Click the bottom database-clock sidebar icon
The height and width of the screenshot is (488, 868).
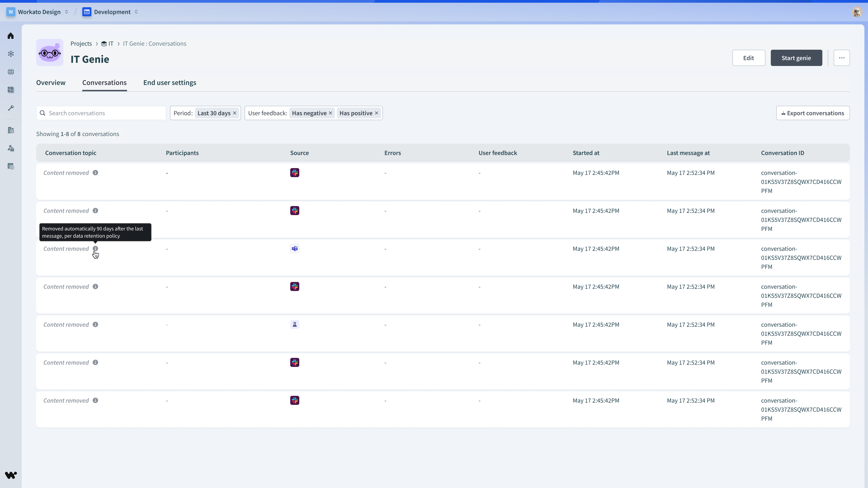pyautogui.click(x=11, y=166)
